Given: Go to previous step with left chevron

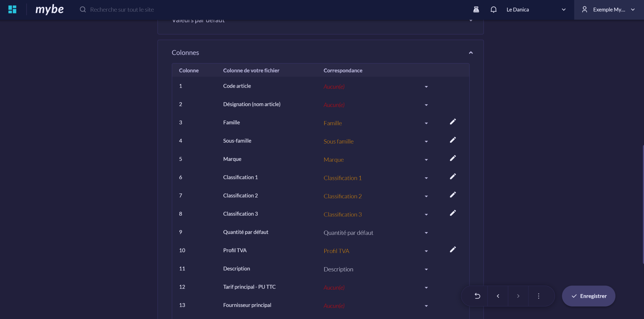Looking at the screenshot, I should pyautogui.click(x=498, y=296).
